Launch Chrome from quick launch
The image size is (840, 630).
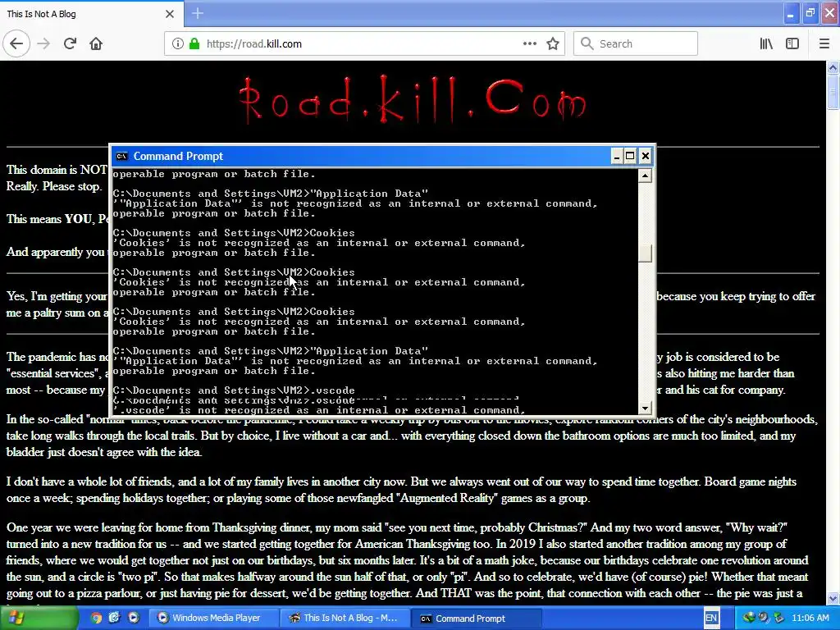point(96,619)
